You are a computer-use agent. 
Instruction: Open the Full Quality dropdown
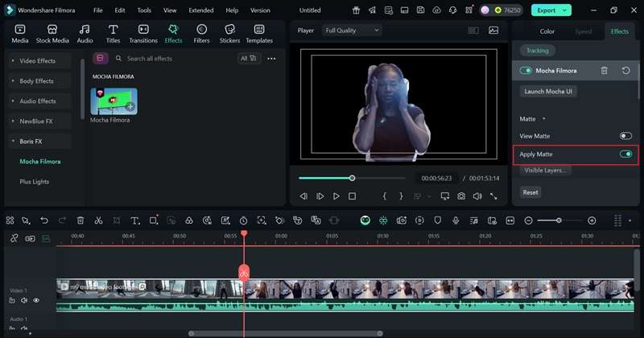pyautogui.click(x=352, y=30)
